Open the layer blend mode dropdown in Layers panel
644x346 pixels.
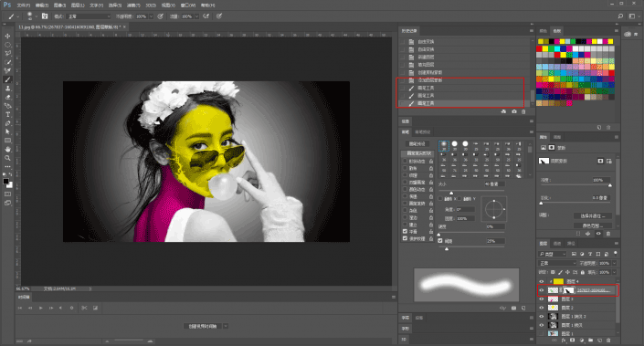point(557,263)
